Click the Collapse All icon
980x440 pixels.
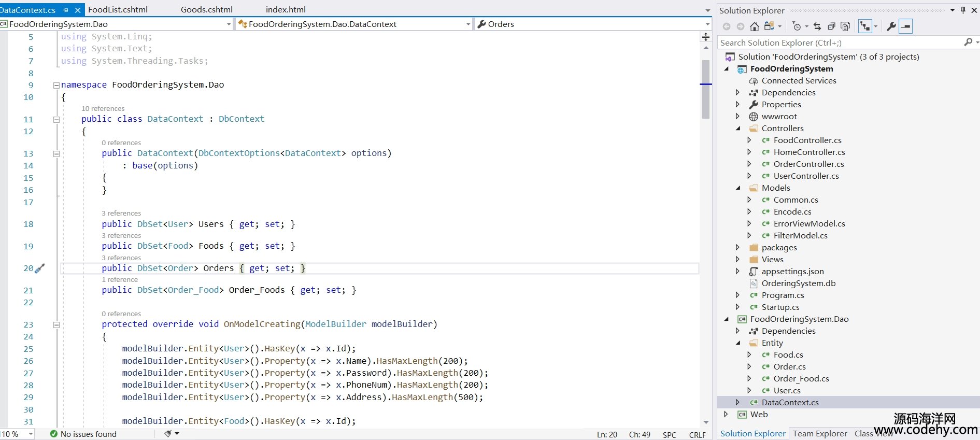point(831,26)
